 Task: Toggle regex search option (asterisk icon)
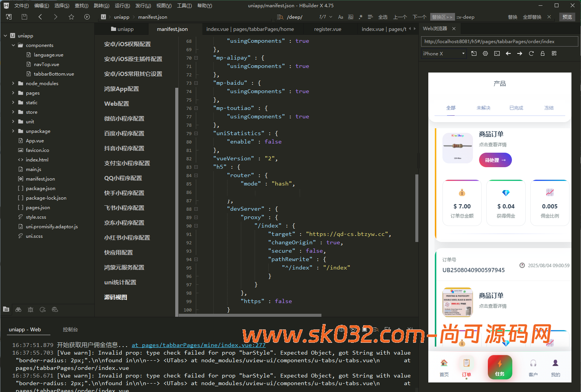pyautogui.click(x=360, y=17)
